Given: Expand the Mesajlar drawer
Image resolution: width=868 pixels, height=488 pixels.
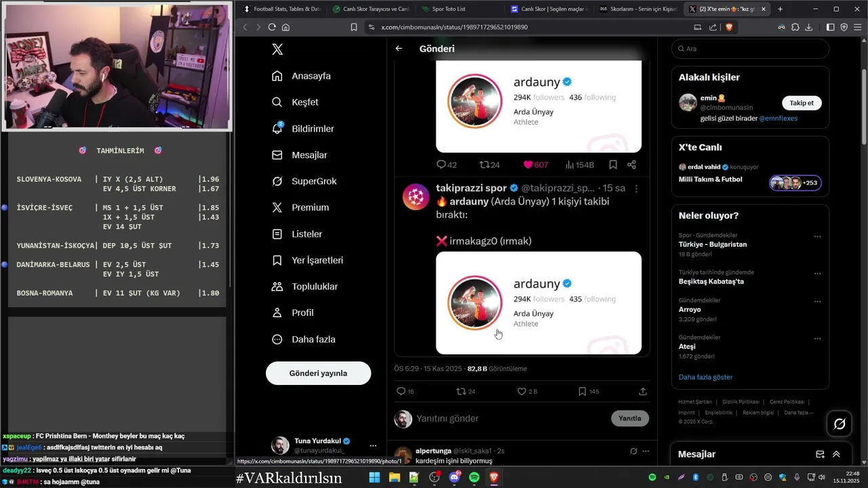Looking at the screenshot, I should [836, 454].
